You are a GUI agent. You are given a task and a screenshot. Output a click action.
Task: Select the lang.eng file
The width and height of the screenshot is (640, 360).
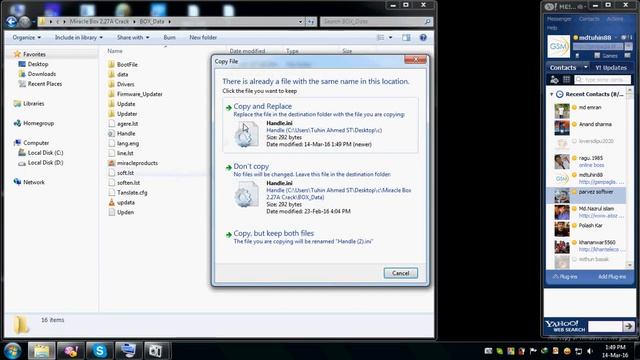(128, 143)
